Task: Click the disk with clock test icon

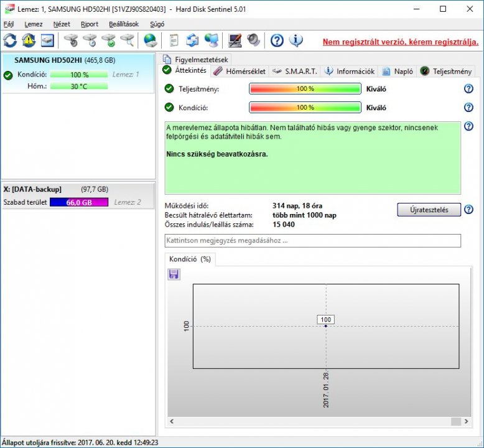Action: click(90, 40)
